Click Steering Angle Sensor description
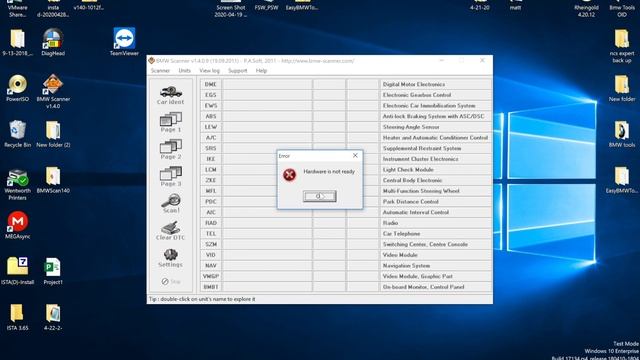 click(411, 127)
